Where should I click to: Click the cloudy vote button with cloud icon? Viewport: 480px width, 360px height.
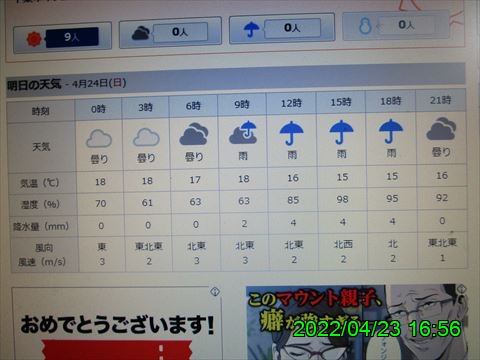pyautogui.click(x=170, y=32)
